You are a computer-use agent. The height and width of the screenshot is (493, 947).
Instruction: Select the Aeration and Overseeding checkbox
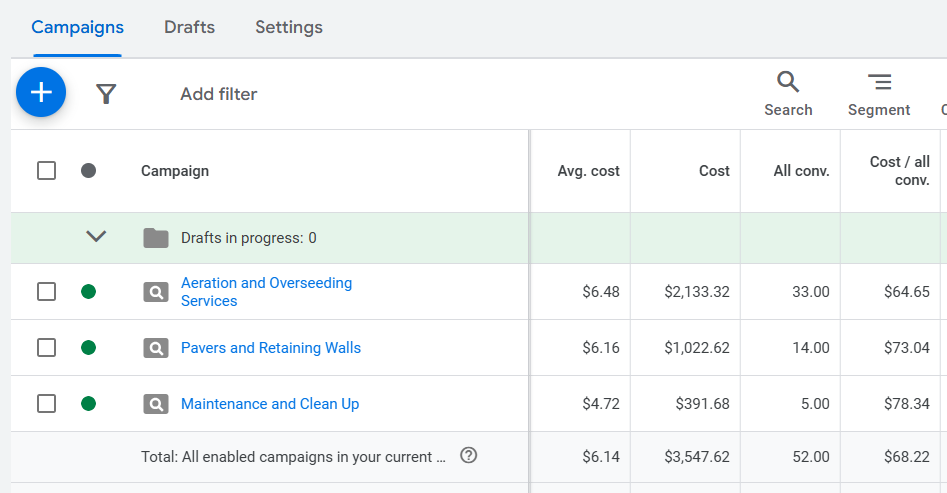coord(46,292)
